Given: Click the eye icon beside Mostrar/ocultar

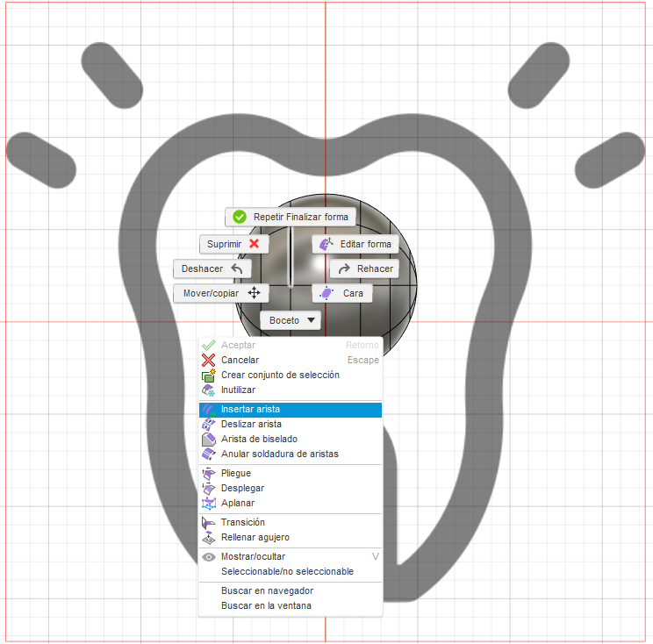Looking at the screenshot, I should click(x=209, y=557).
